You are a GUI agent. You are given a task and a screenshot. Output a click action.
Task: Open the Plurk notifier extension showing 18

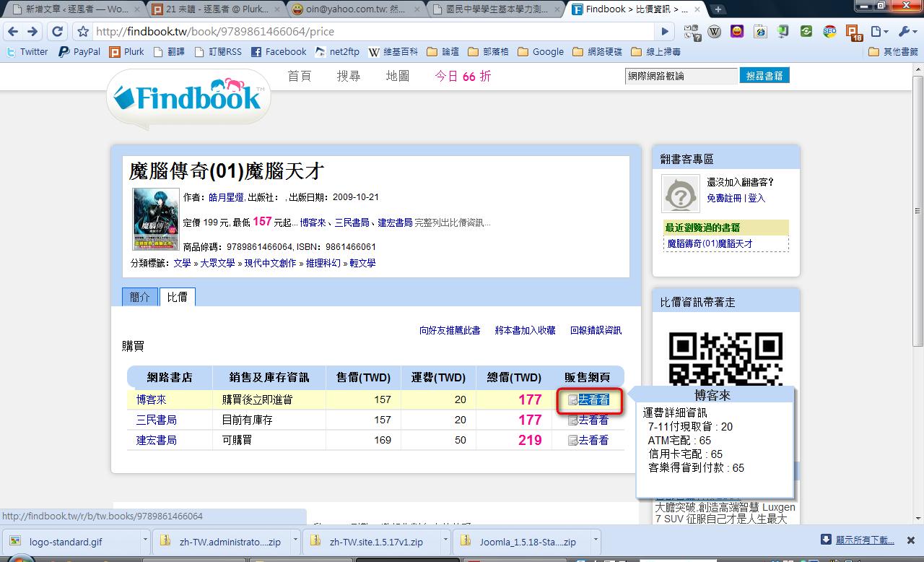[854, 33]
